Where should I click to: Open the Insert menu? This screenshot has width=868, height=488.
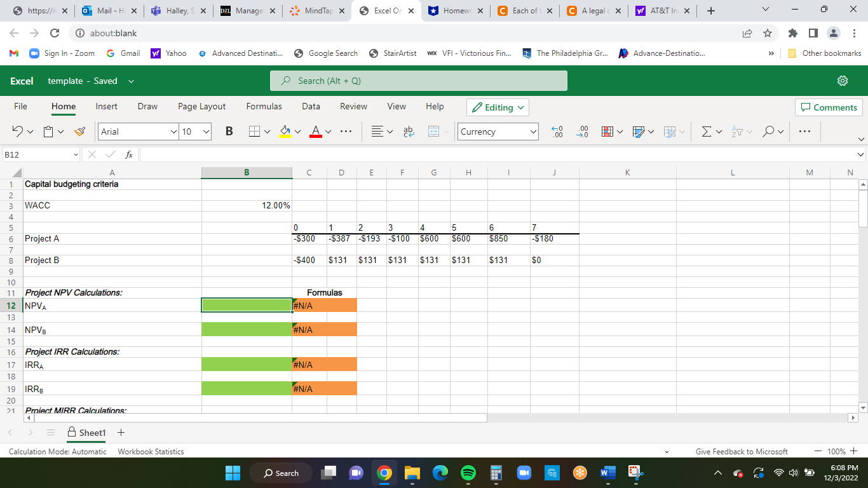pos(106,106)
